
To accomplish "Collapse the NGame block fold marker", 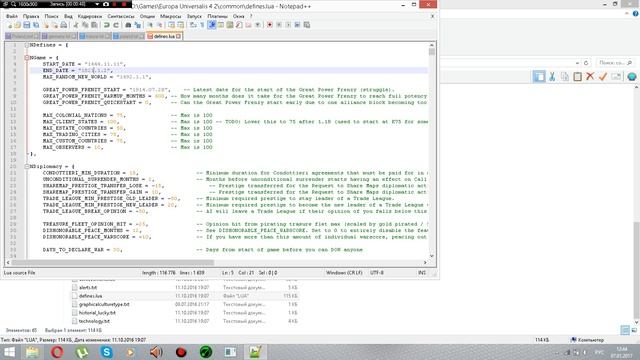I will 27,58.
